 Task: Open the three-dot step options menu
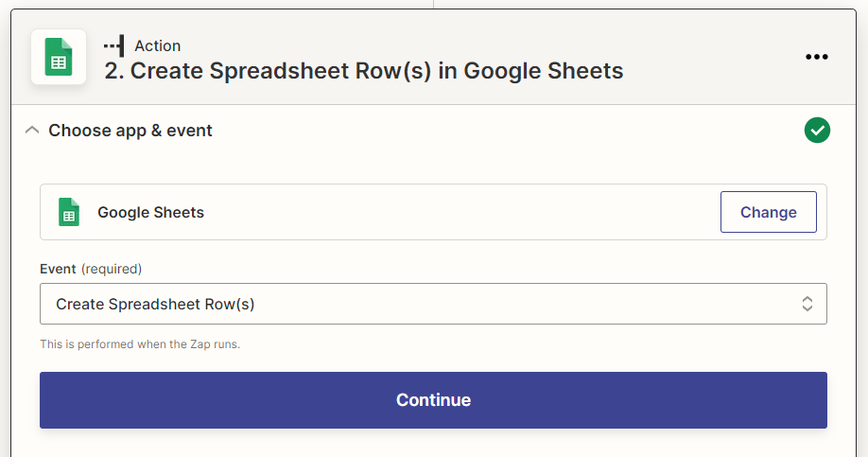pos(817,57)
